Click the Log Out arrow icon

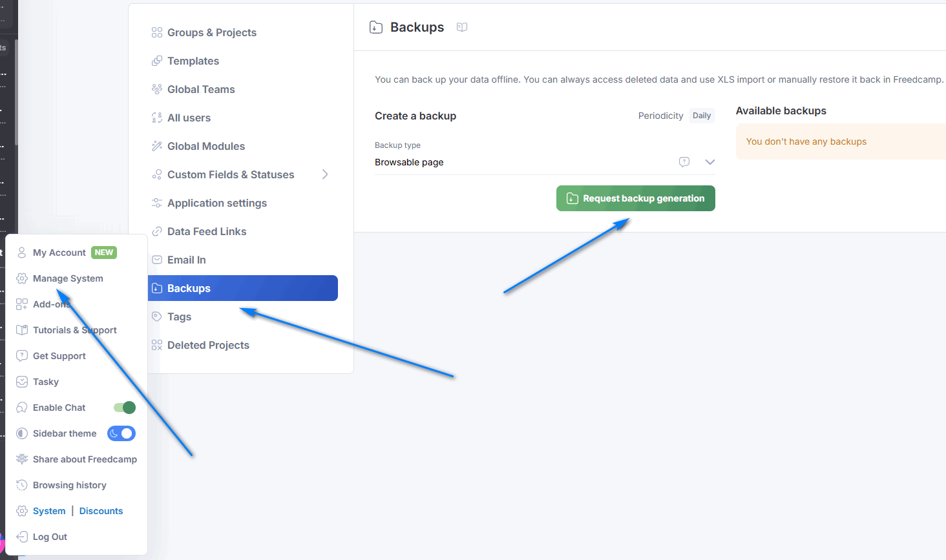tap(22, 537)
